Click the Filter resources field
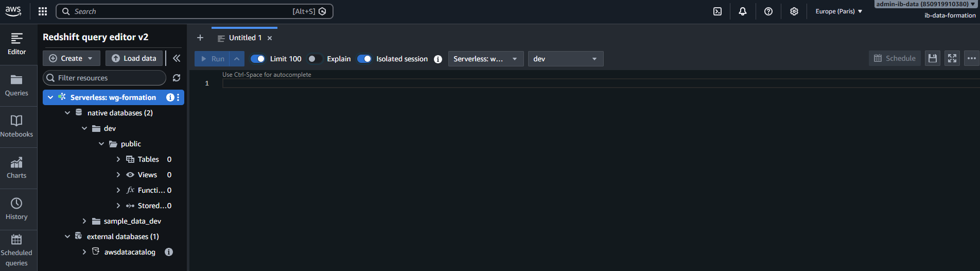This screenshot has height=271, width=980. pyautogui.click(x=104, y=78)
